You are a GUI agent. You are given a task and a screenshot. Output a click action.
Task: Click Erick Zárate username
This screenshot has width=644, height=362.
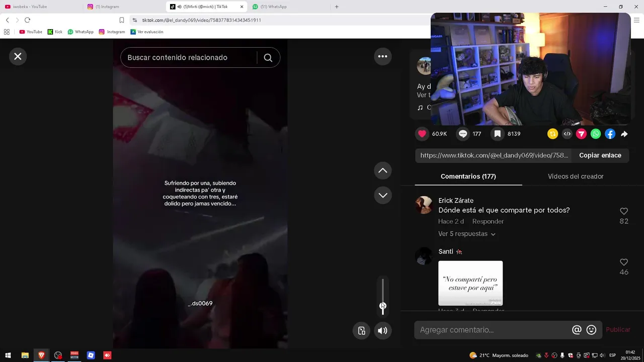pyautogui.click(x=456, y=201)
